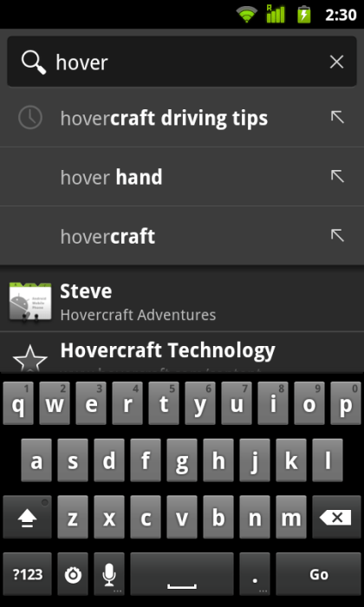Clear the search text with X

pos(336,62)
